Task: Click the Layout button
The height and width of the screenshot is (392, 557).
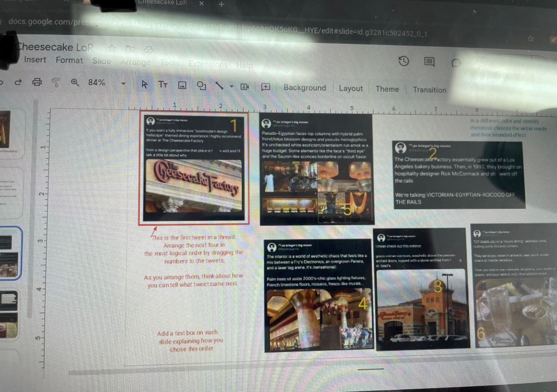Action: pos(351,89)
